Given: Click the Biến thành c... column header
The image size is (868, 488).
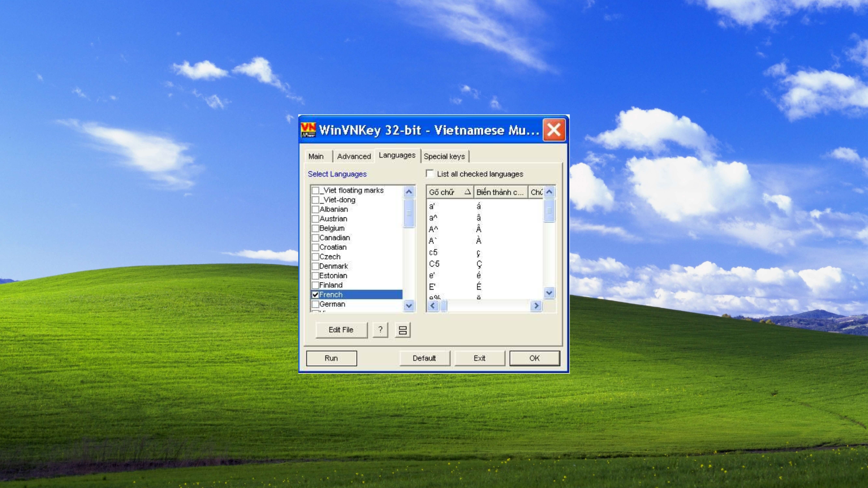Looking at the screenshot, I should (501, 192).
